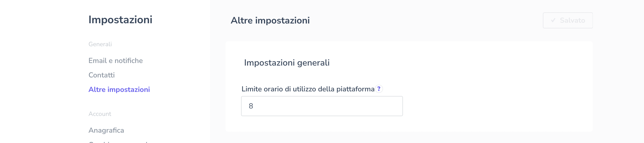The image size is (644, 143).
Task: Click the word notifiche in sidebar
Action: click(x=129, y=61)
